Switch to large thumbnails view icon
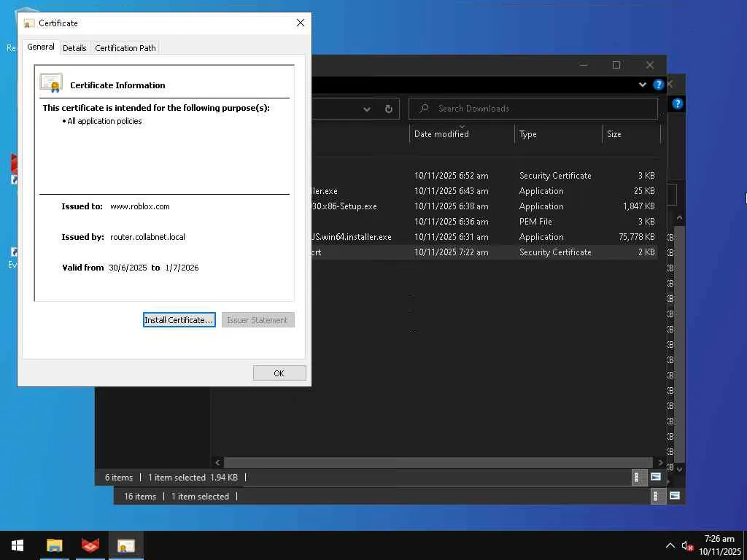This screenshot has height=560, width=747. pos(656,477)
